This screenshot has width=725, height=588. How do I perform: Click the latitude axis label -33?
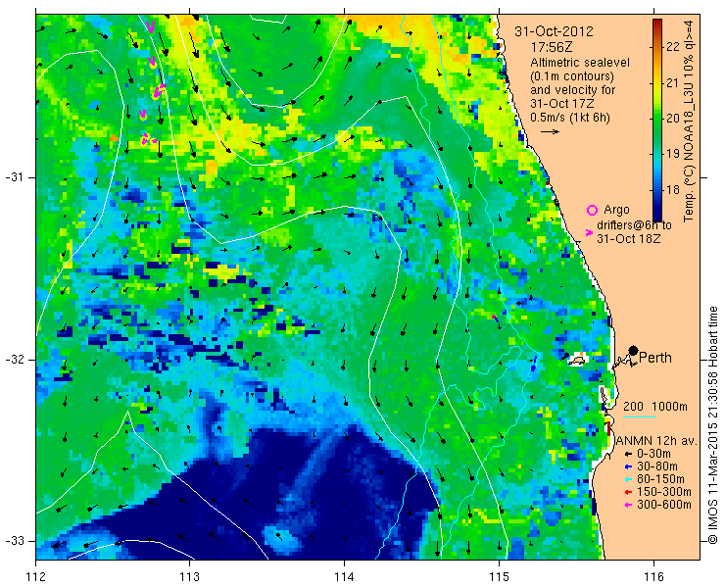coord(13,541)
